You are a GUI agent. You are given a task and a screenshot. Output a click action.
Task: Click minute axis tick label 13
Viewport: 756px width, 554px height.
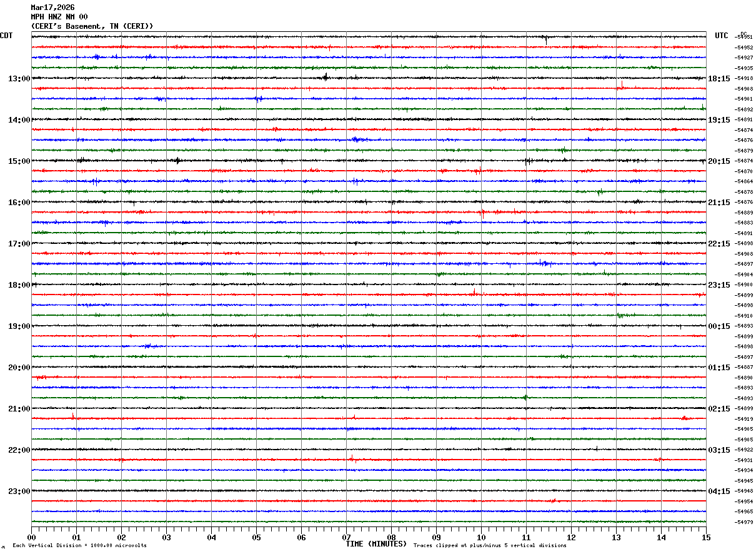point(616,537)
